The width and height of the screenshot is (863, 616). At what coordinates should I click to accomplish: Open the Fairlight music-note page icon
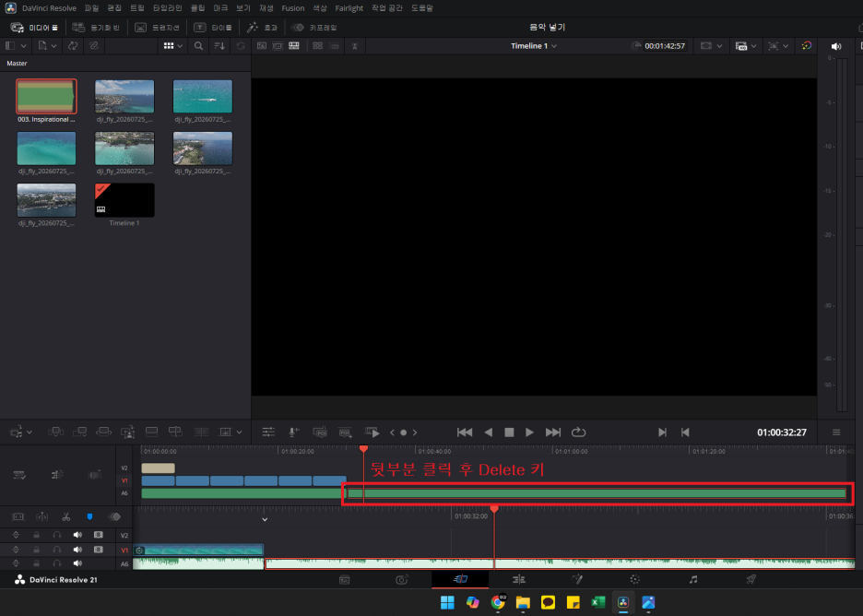(693, 579)
